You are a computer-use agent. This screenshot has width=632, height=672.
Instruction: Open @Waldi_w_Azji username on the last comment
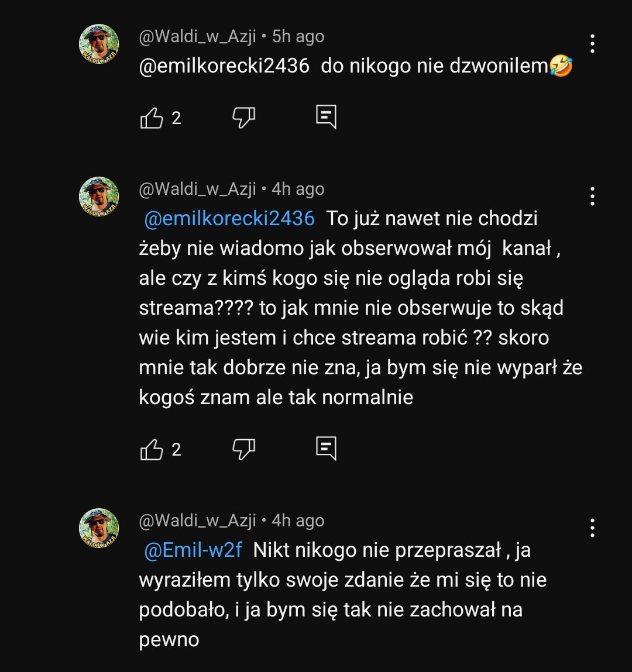(197, 521)
